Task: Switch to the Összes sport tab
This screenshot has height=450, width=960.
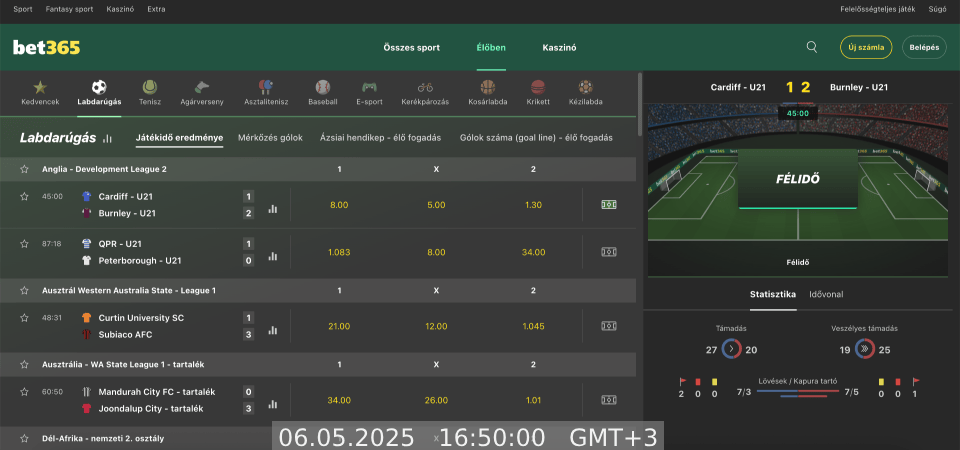Action: 411,48
